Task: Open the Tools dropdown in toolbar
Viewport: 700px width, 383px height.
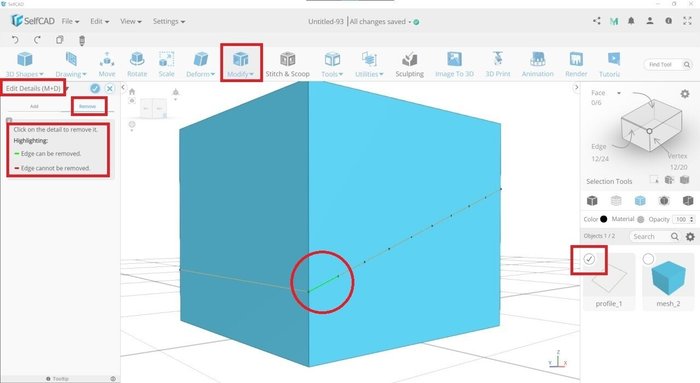Action: click(x=332, y=65)
